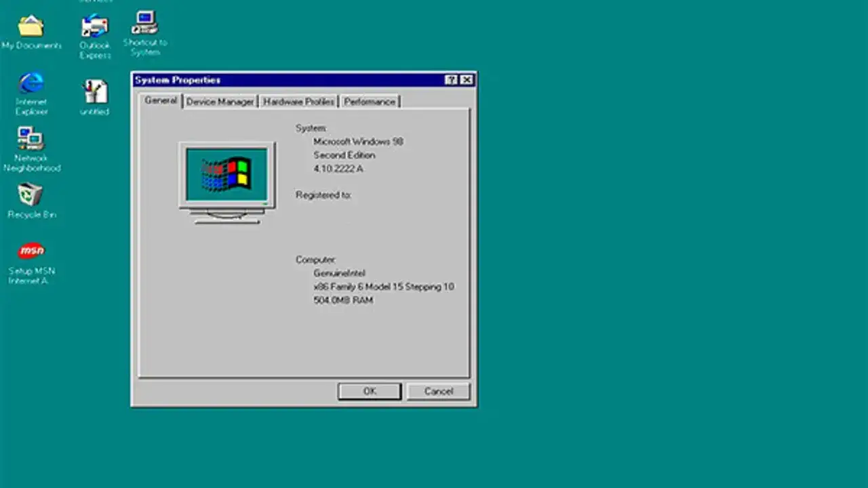Switch to the General tab
The image size is (868, 488).
pyautogui.click(x=161, y=100)
